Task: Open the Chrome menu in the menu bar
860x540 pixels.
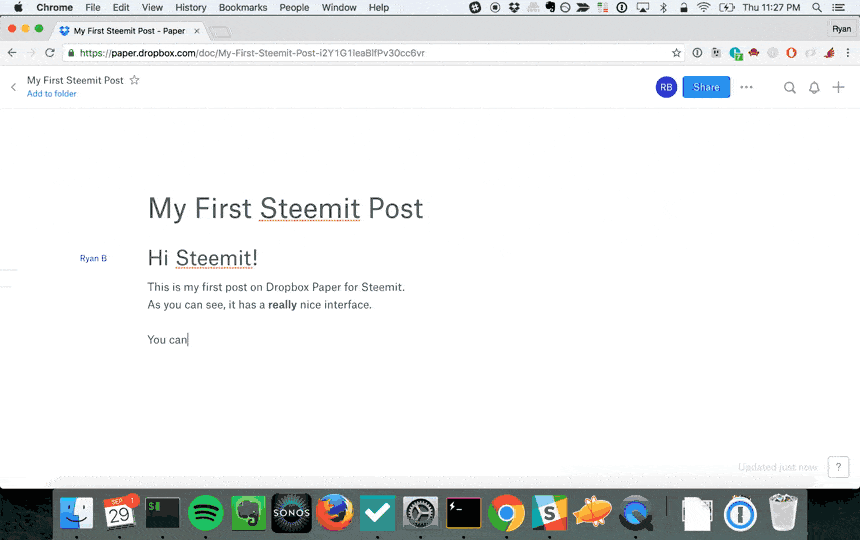Action: pos(54,8)
